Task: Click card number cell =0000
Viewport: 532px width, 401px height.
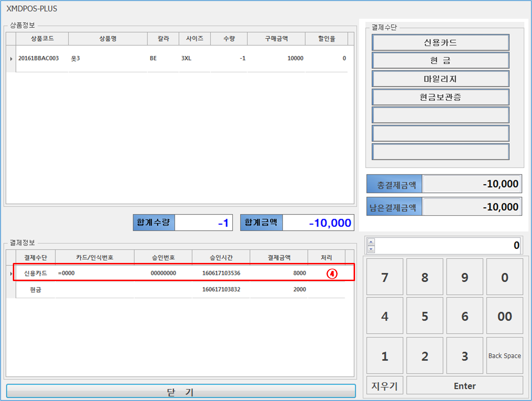Action: click(x=95, y=273)
